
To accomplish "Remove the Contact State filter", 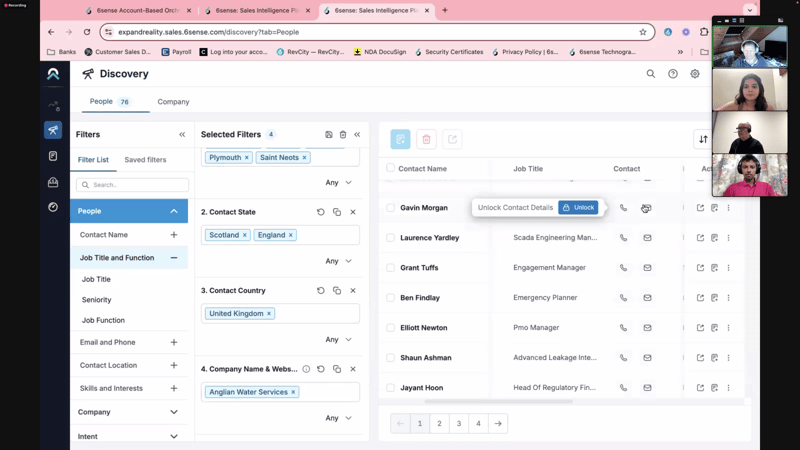I will (353, 212).
